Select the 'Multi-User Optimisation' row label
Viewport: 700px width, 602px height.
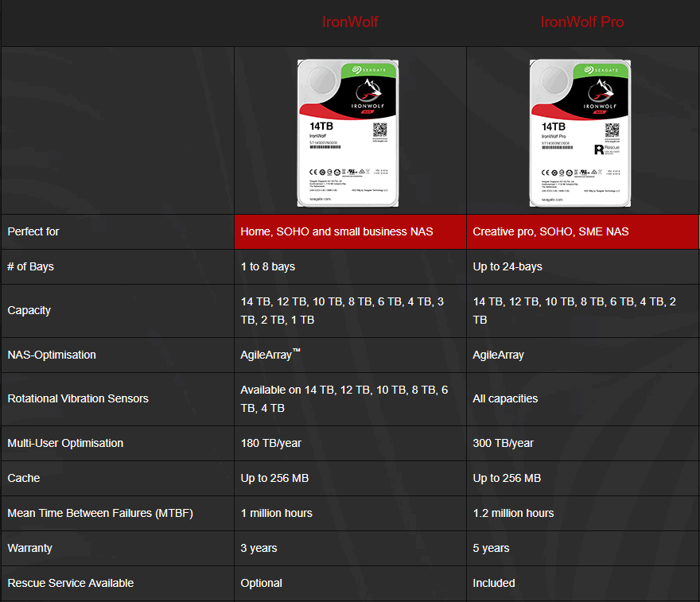(x=65, y=443)
